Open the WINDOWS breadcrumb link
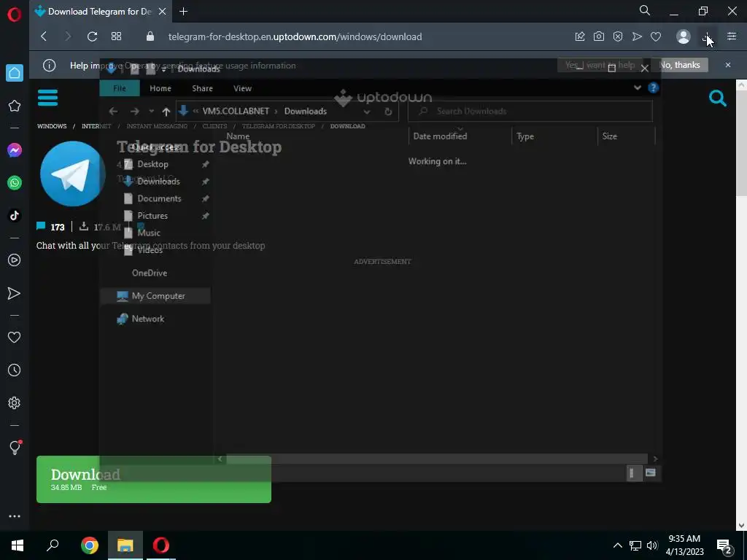The width and height of the screenshot is (747, 560). click(x=52, y=126)
